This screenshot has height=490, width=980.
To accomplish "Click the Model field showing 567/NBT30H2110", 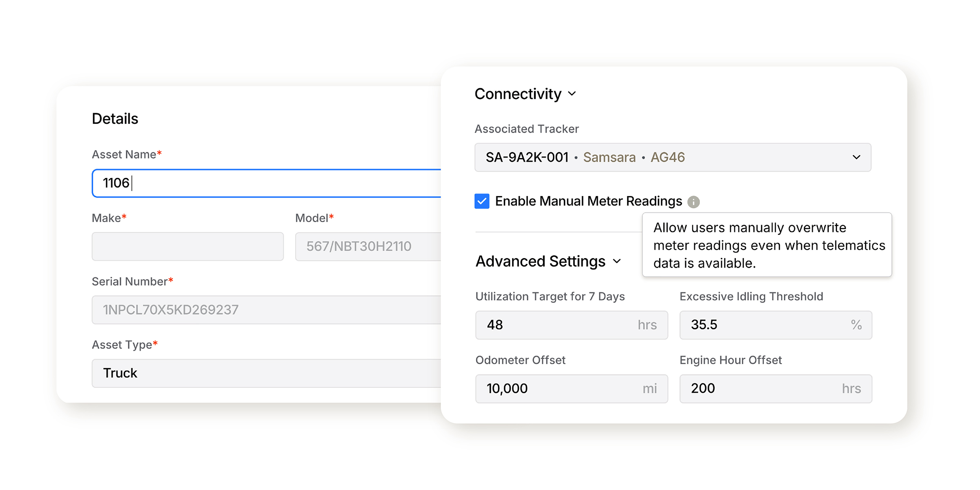I will [367, 247].
